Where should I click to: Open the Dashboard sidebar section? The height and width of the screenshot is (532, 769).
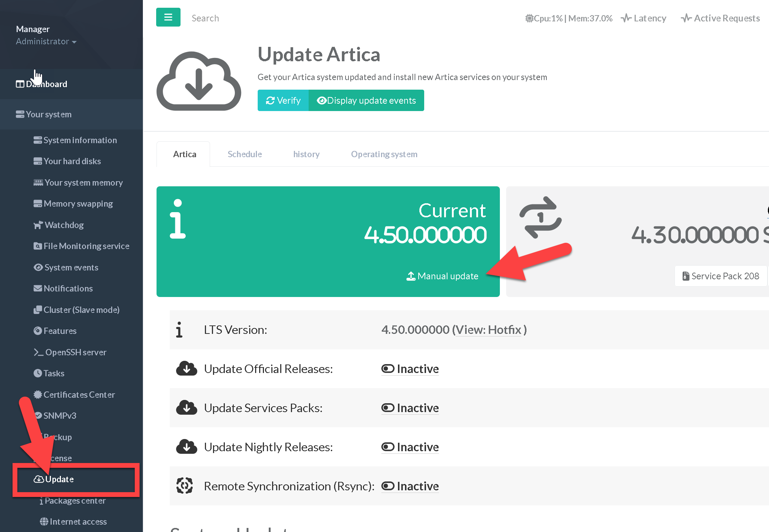tap(46, 84)
